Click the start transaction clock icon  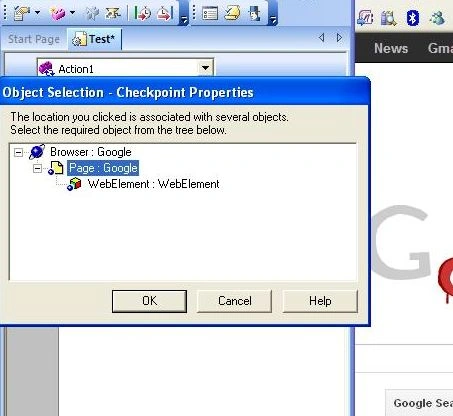pyautogui.click(x=143, y=13)
